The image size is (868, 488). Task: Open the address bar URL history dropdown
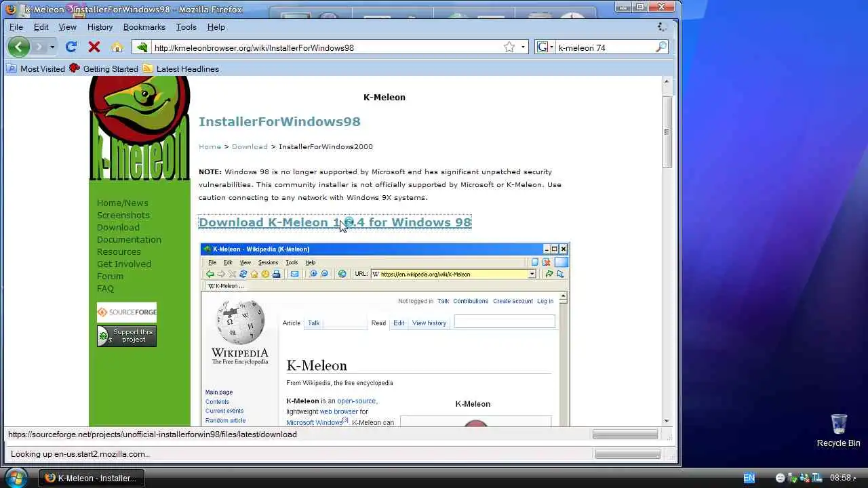[523, 47]
